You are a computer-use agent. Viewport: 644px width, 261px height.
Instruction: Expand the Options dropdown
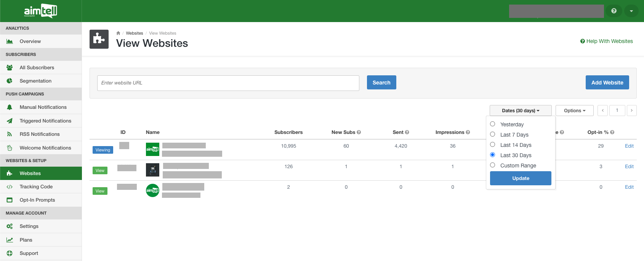[574, 111]
